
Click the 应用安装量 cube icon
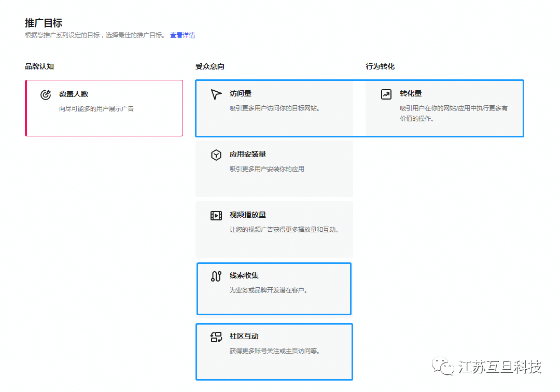click(216, 155)
